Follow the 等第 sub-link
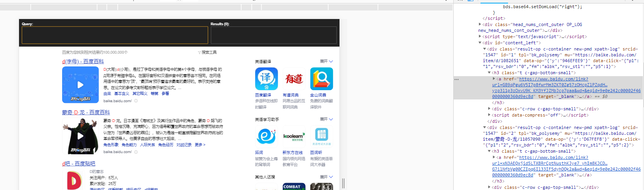The width and height of the screenshot is (644, 190). pyautogui.click(x=155, y=94)
